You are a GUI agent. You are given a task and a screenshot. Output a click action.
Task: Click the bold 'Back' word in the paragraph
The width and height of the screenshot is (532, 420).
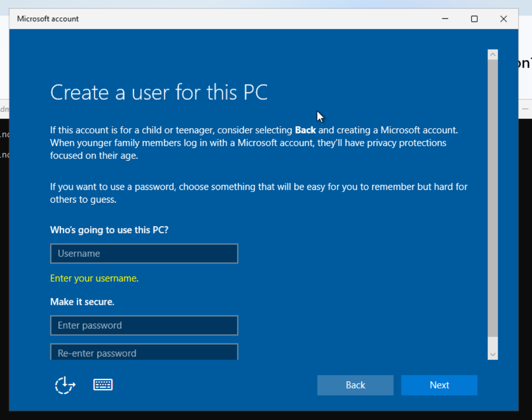(305, 130)
